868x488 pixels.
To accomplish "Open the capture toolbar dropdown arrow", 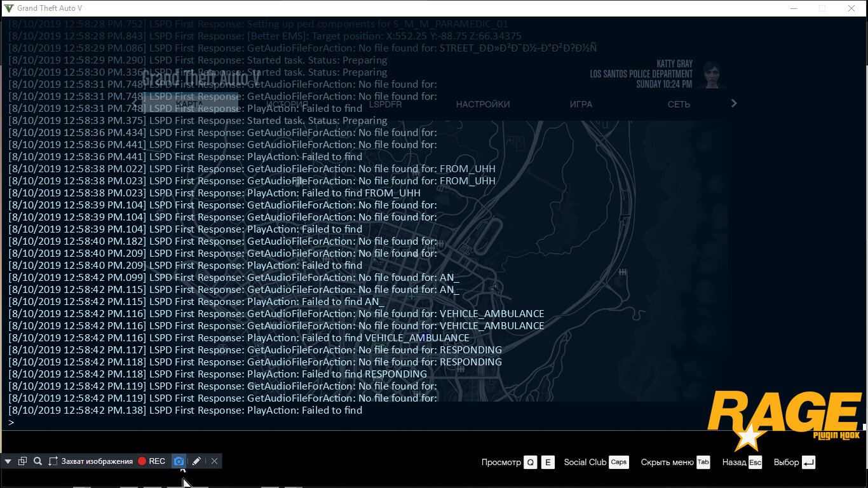I will pyautogui.click(x=8, y=461).
